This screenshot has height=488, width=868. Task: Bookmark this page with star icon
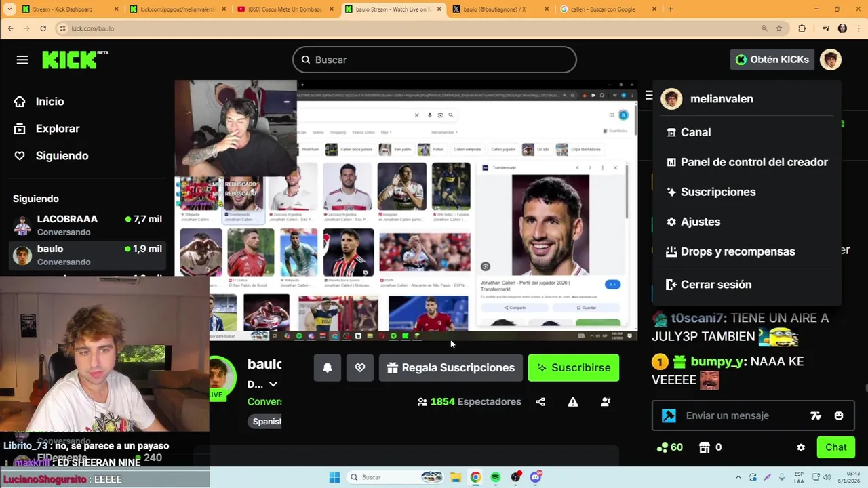pyautogui.click(x=779, y=28)
